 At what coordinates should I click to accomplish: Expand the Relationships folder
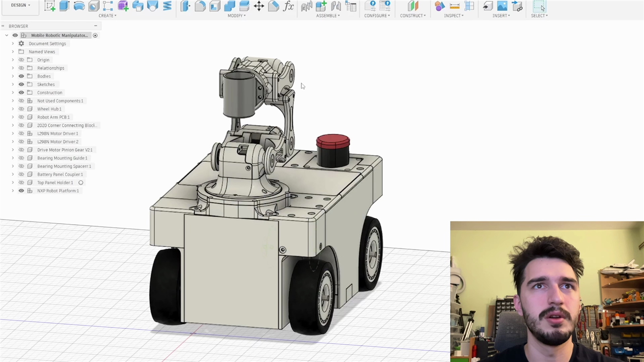(13, 68)
